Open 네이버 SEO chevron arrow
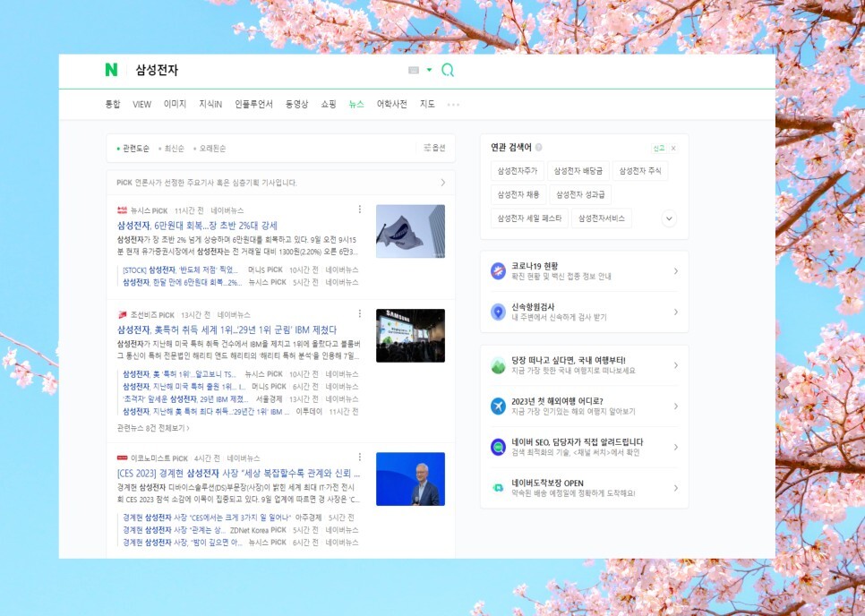Viewport: 865px width, 616px height. (676, 447)
